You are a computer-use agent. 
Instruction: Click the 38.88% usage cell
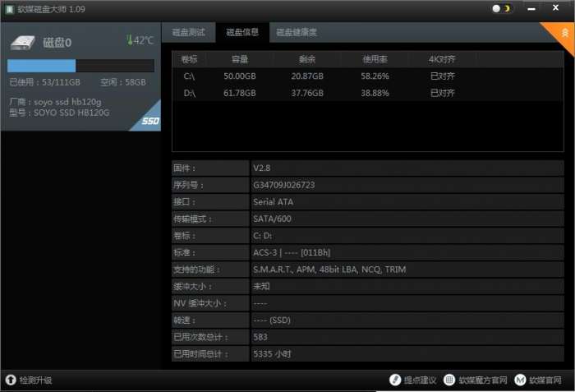point(375,93)
